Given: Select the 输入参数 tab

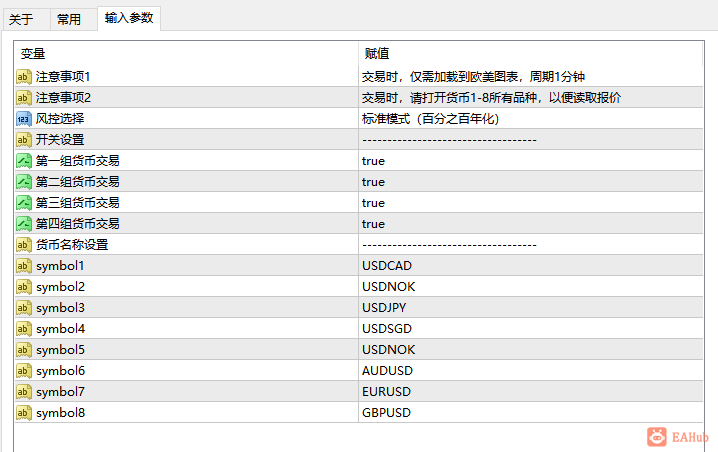Looking at the screenshot, I should (x=129, y=18).
